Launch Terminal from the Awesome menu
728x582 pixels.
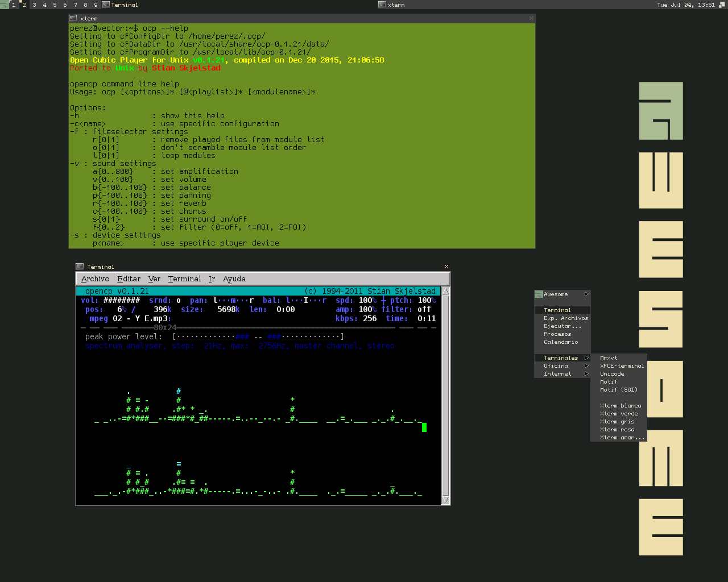click(562, 310)
